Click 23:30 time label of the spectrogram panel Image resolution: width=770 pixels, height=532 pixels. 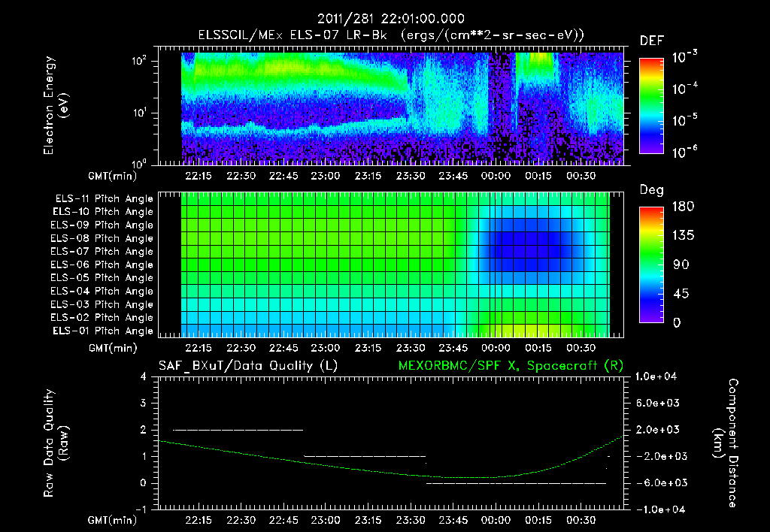411,176
